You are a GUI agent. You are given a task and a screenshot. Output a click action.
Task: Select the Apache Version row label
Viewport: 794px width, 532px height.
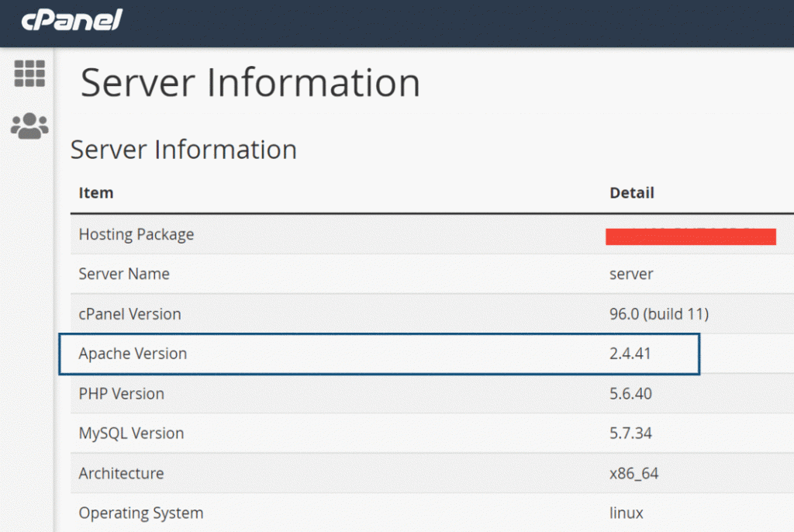[133, 353]
